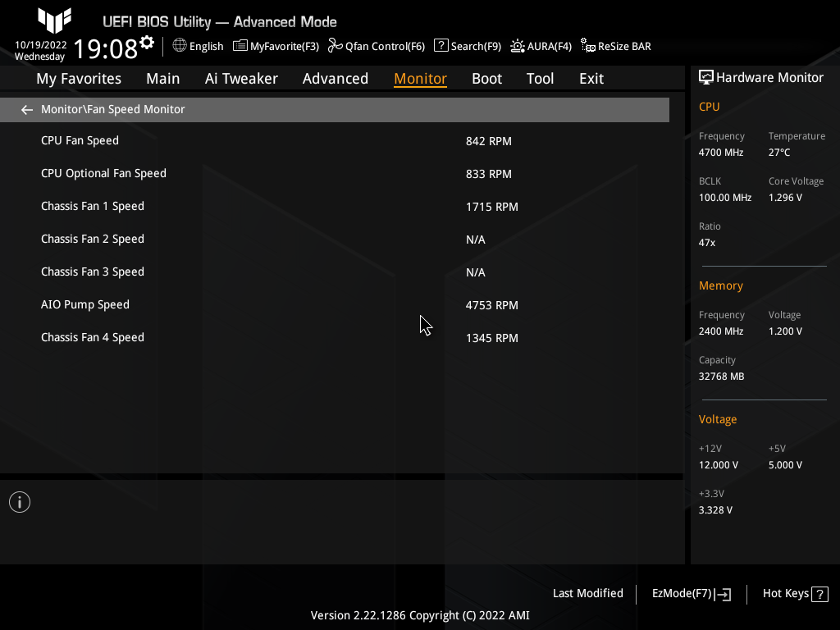
Task: Select the AIO Pump Speed entry
Action: pyautogui.click(x=85, y=304)
